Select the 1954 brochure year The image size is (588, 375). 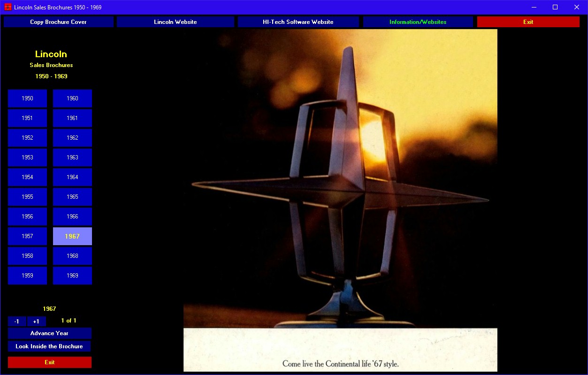[x=27, y=177]
